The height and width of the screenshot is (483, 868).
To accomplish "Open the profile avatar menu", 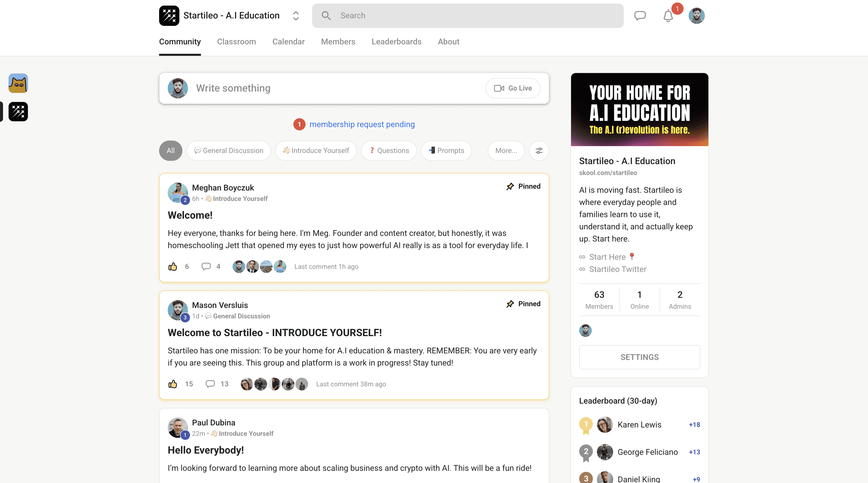I will point(696,15).
